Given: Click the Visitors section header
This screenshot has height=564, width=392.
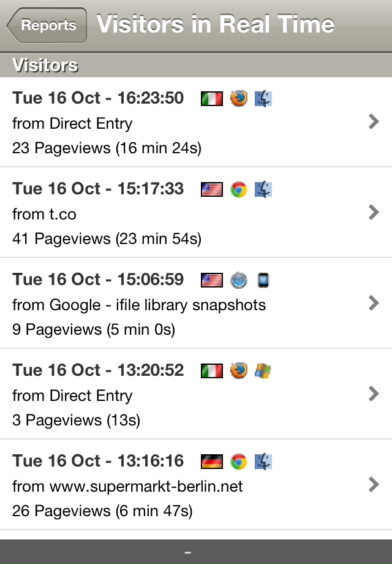Looking at the screenshot, I should tap(45, 65).
